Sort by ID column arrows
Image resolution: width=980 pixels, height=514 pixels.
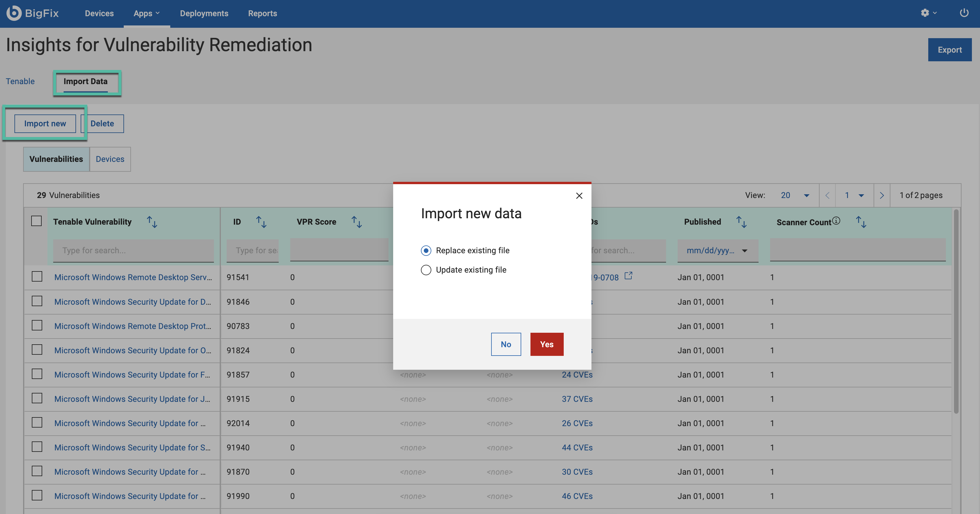click(x=261, y=222)
